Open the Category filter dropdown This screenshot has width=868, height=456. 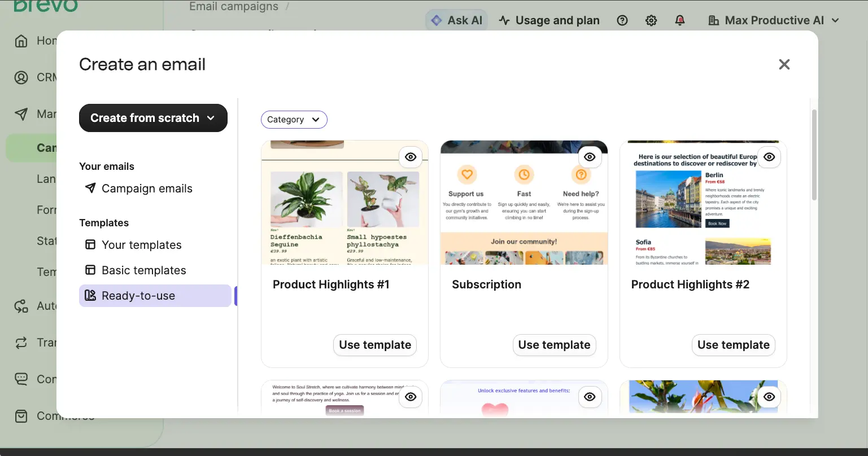(294, 119)
